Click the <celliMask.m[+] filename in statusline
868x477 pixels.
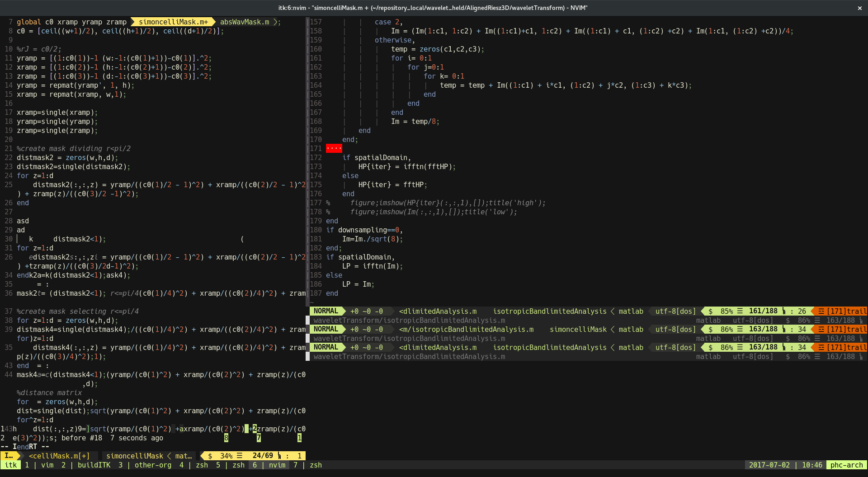(59, 456)
